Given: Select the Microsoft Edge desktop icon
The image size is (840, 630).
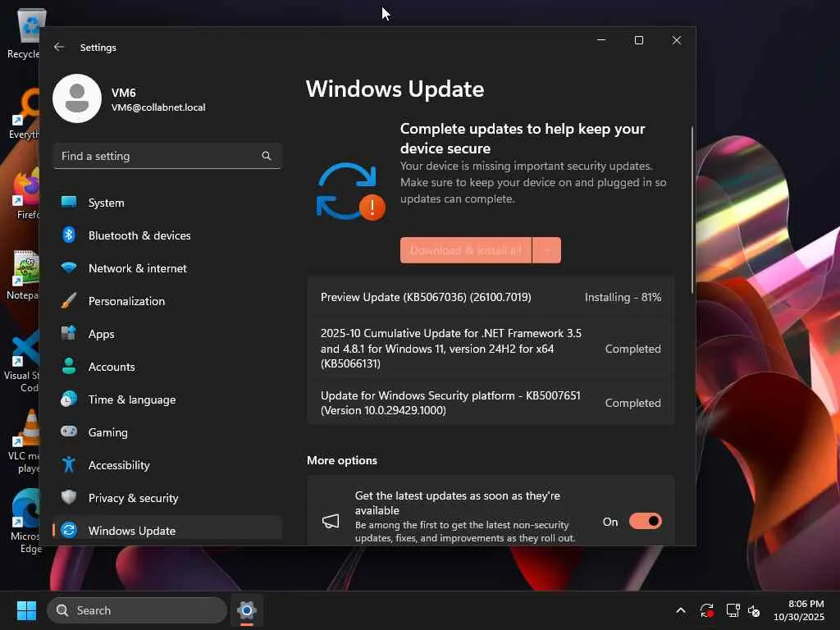Looking at the screenshot, I should (x=24, y=522).
